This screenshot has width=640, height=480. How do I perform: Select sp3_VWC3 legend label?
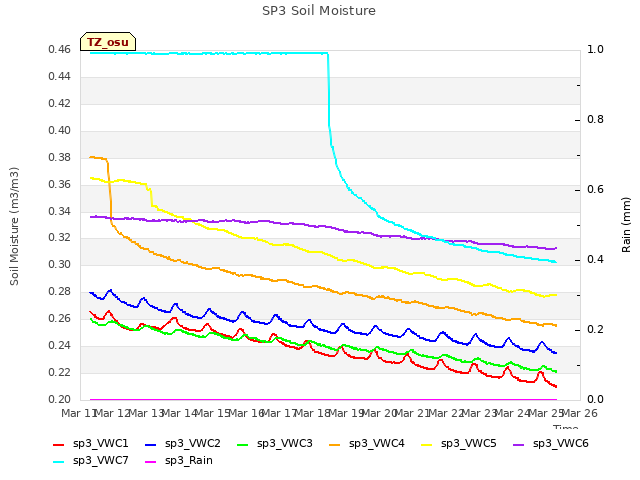click(x=284, y=444)
